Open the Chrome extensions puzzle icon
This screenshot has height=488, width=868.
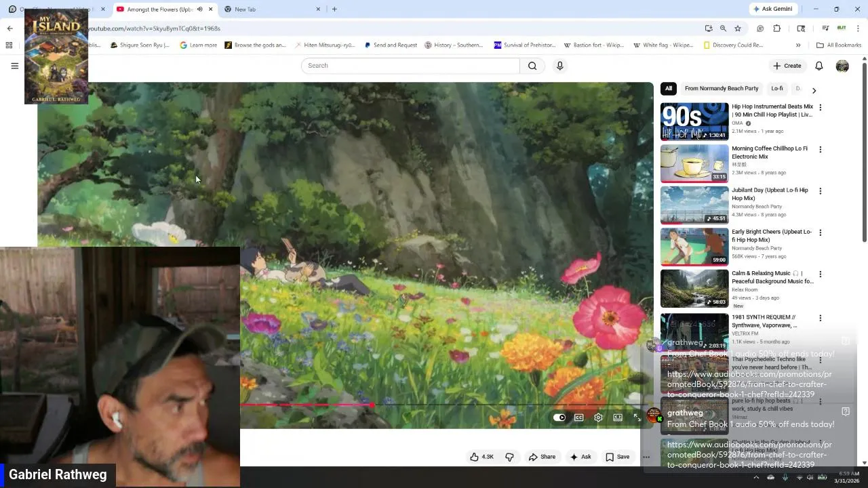pos(777,28)
